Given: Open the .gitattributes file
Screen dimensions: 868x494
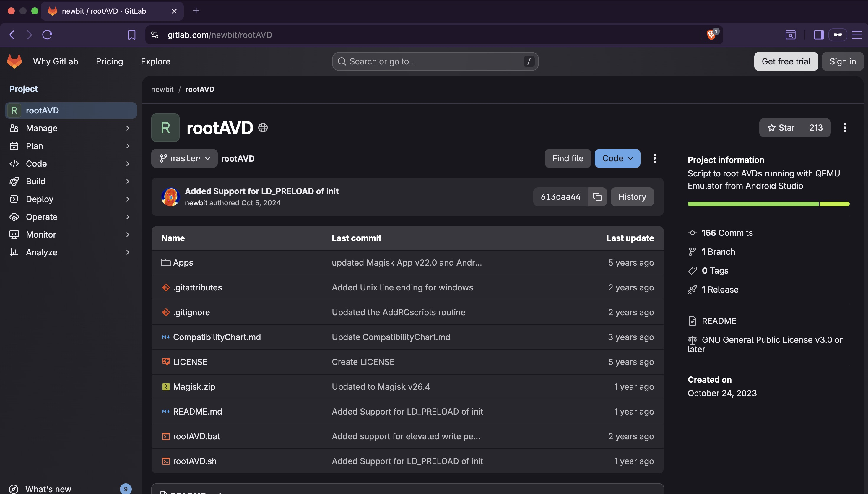Looking at the screenshot, I should 197,287.
